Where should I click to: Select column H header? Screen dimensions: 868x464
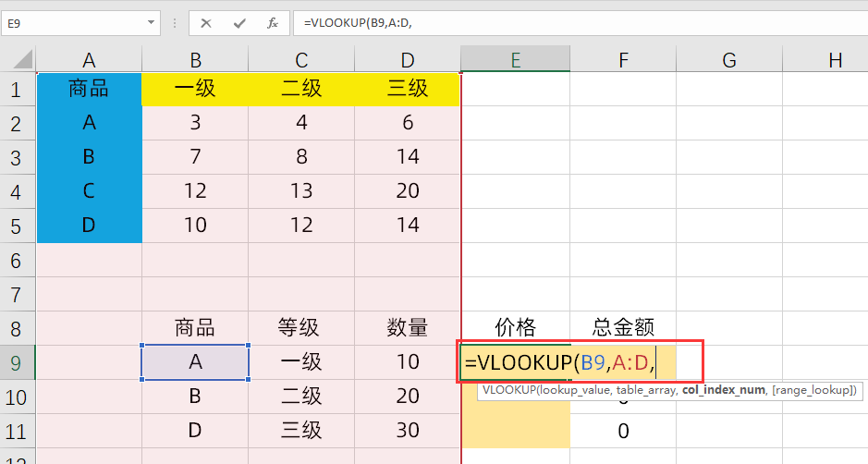825,59
